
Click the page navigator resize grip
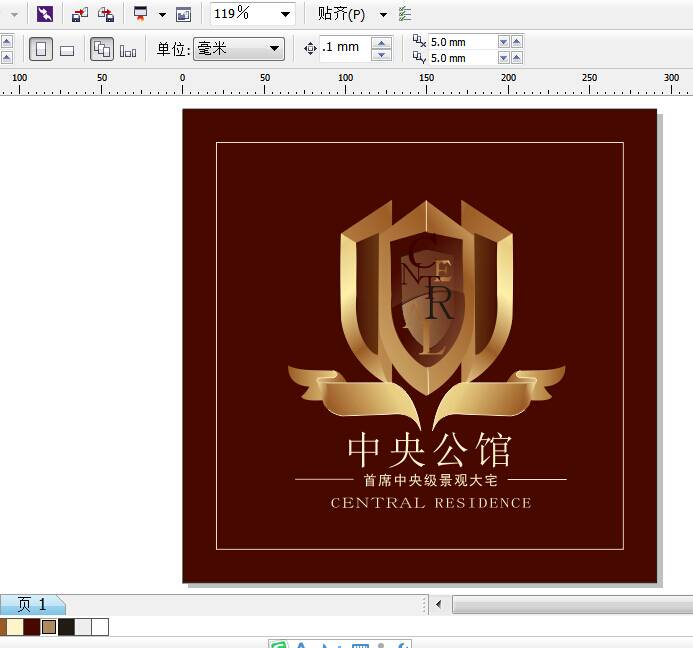[423, 604]
